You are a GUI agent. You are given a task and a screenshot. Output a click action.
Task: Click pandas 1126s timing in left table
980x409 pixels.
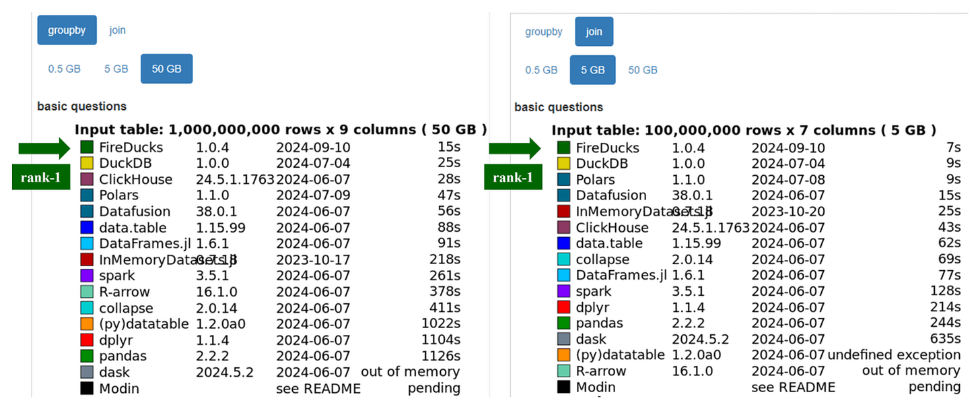(444, 356)
